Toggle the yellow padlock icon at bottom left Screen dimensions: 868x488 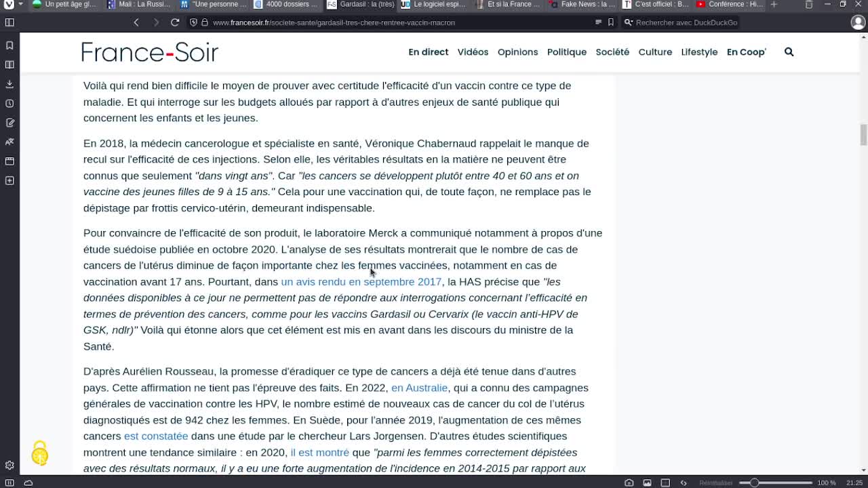[x=40, y=453]
